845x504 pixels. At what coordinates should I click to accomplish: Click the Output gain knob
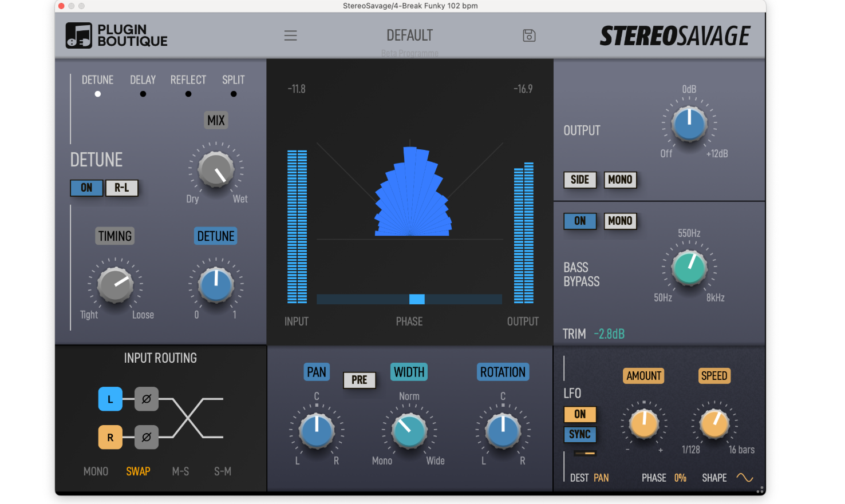tap(689, 124)
